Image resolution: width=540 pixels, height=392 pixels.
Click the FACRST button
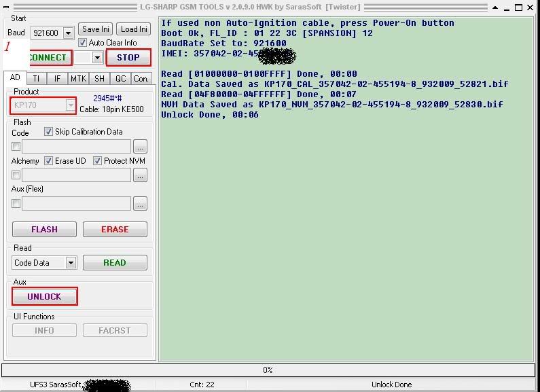115,331
